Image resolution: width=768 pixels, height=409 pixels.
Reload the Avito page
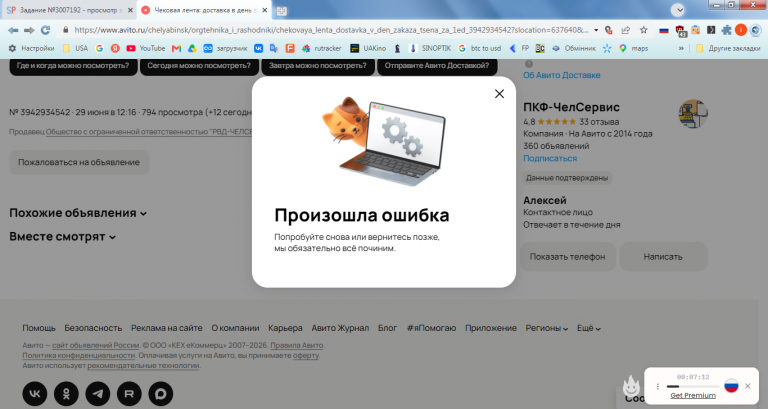click(46, 30)
